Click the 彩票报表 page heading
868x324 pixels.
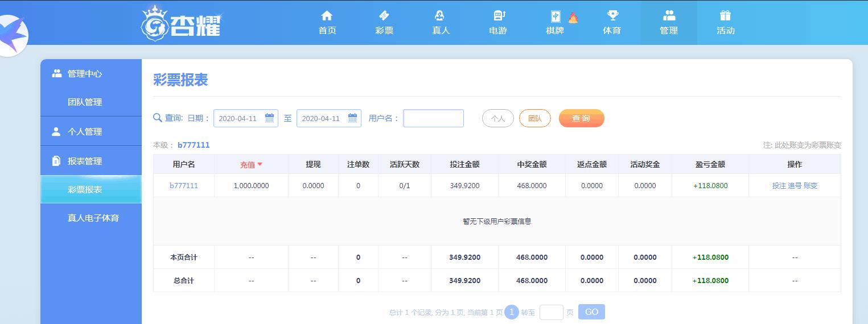pos(180,80)
